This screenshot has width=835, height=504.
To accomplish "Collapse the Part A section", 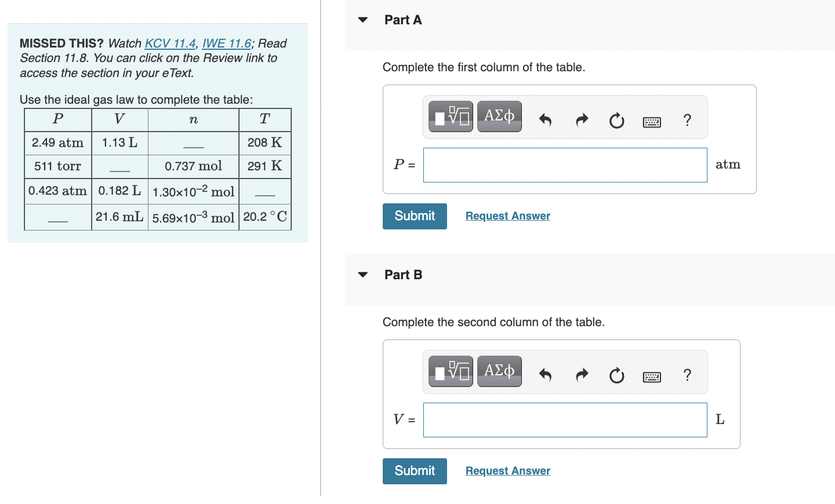I will coord(362,19).
